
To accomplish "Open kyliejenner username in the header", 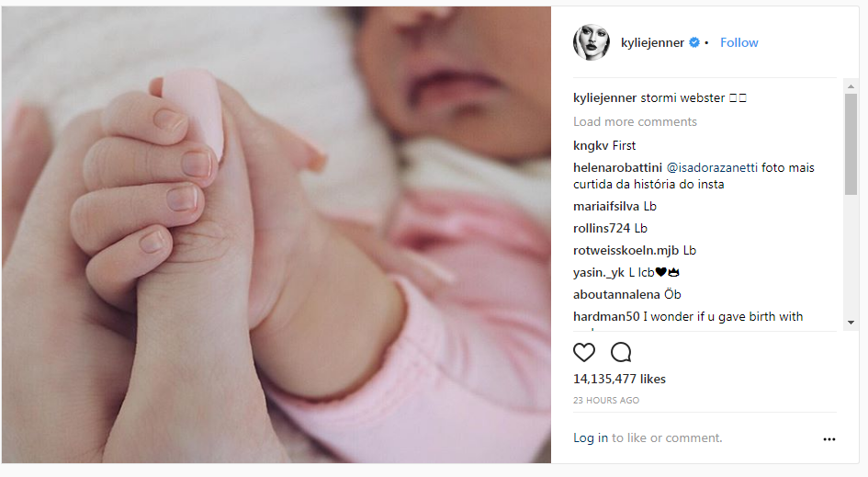I will point(653,42).
